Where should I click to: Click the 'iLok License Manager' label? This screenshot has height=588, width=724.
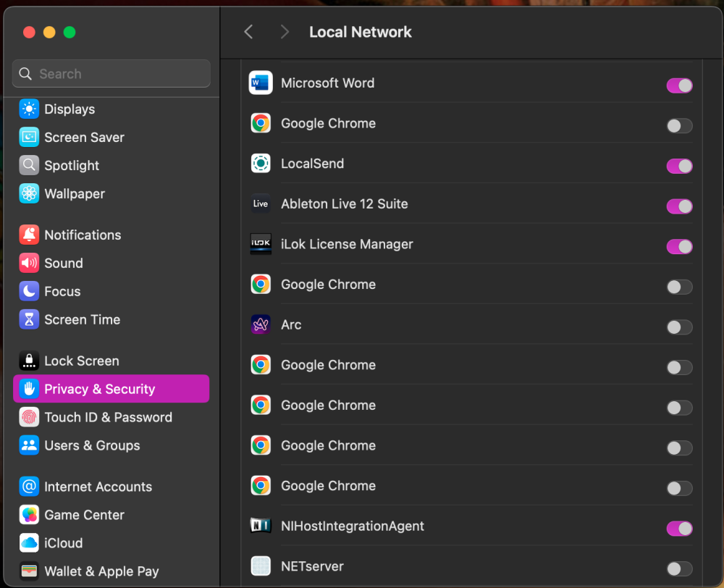tap(347, 244)
